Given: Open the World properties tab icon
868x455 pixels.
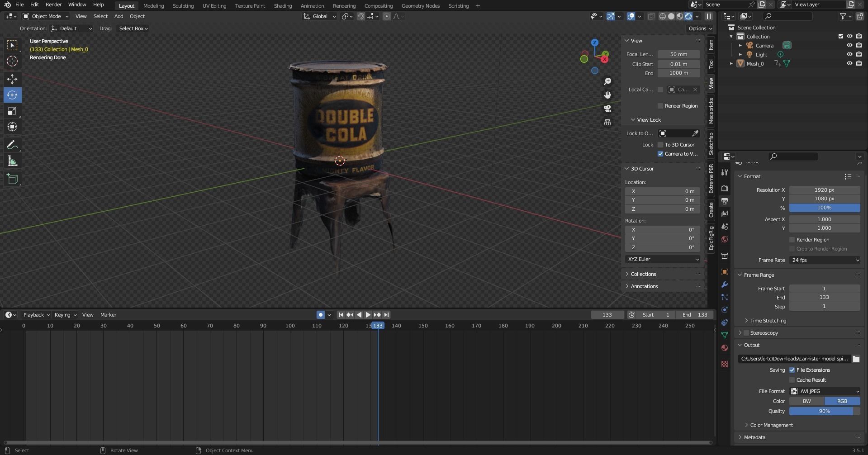Looking at the screenshot, I should click(x=725, y=239).
